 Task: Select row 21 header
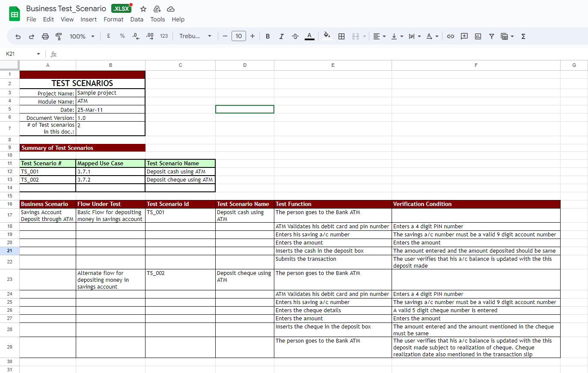[9, 251]
